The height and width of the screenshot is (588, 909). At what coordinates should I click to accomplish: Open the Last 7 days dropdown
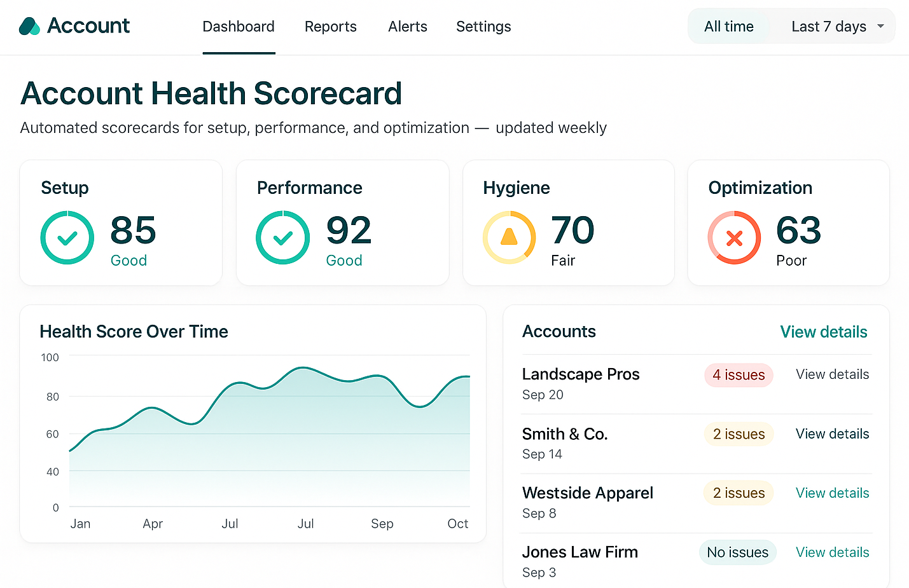pyautogui.click(x=835, y=26)
